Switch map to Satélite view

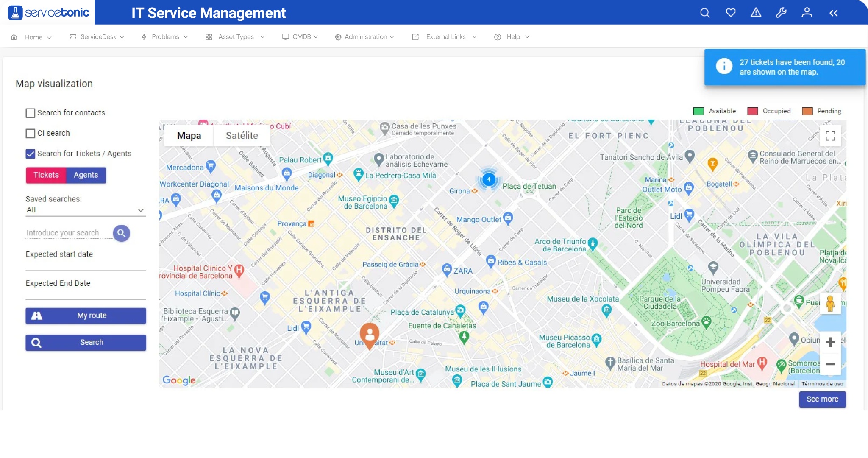pyautogui.click(x=242, y=136)
